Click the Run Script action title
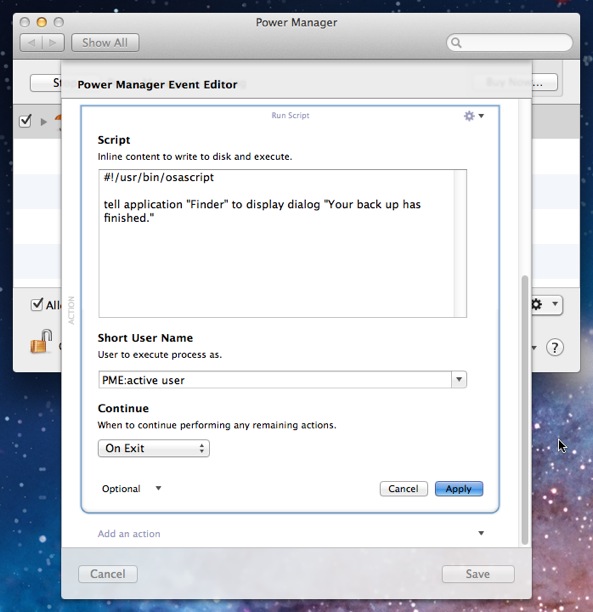Image resolution: width=593 pixels, height=612 pixels. point(290,115)
